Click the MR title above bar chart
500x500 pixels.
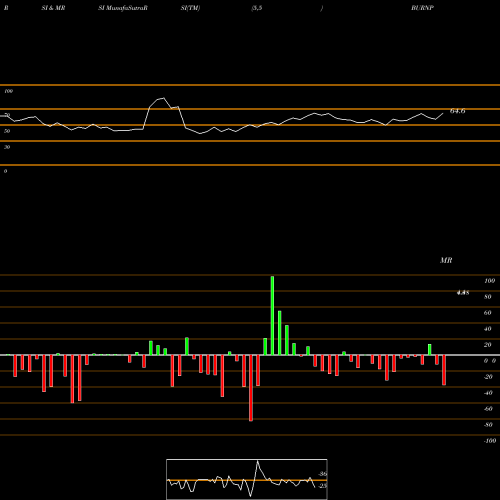446,260
